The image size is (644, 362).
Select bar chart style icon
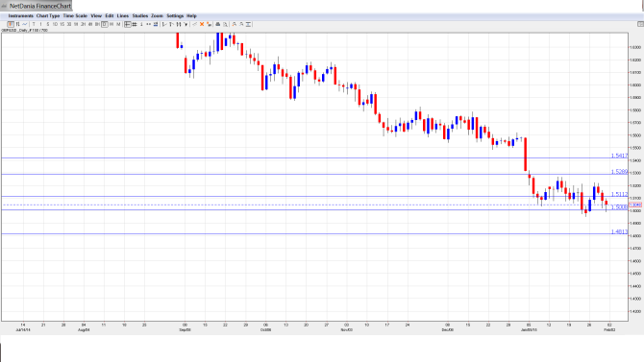point(17,24)
